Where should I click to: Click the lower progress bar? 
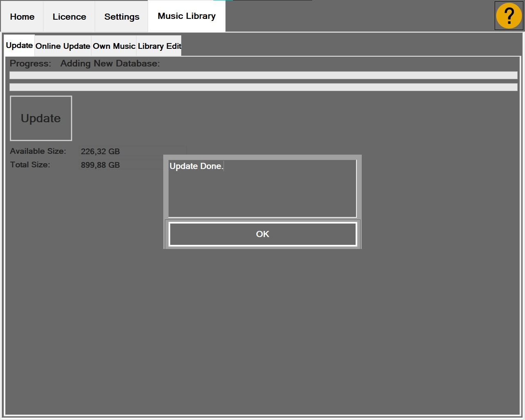coord(263,87)
